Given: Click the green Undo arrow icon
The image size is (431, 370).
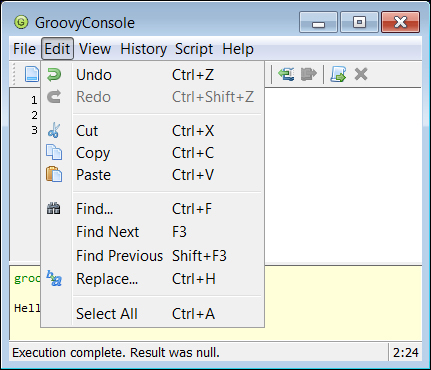Looking at the screenshot, I should [x=54, y=75].
